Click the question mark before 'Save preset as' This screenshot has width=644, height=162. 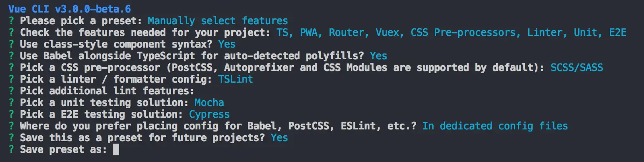pos(11,149)
